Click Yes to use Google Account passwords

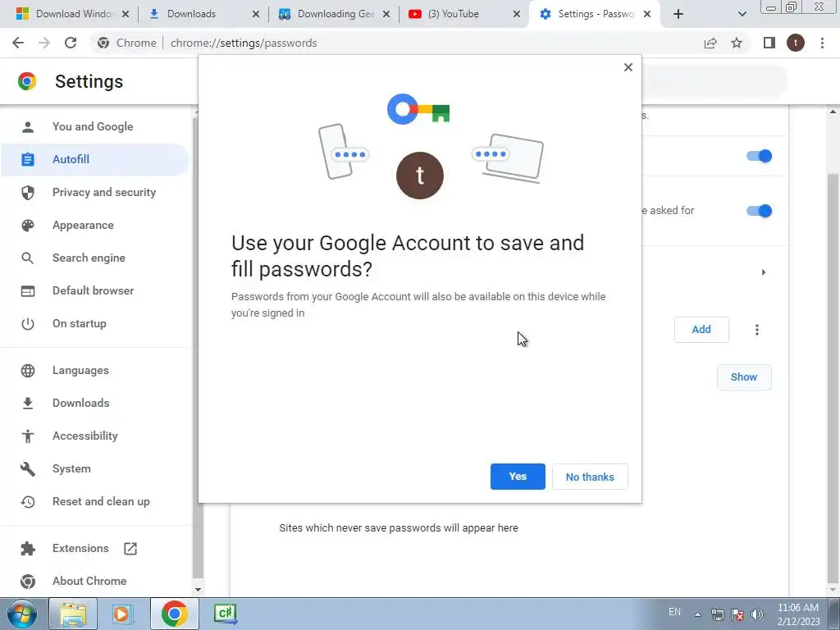(518, 477)
